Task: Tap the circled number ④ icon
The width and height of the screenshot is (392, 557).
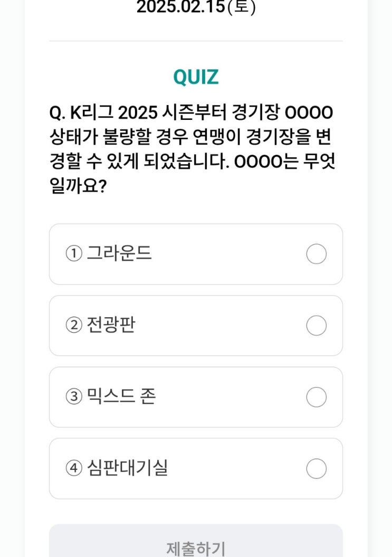Action: click(x=74, y=468)
